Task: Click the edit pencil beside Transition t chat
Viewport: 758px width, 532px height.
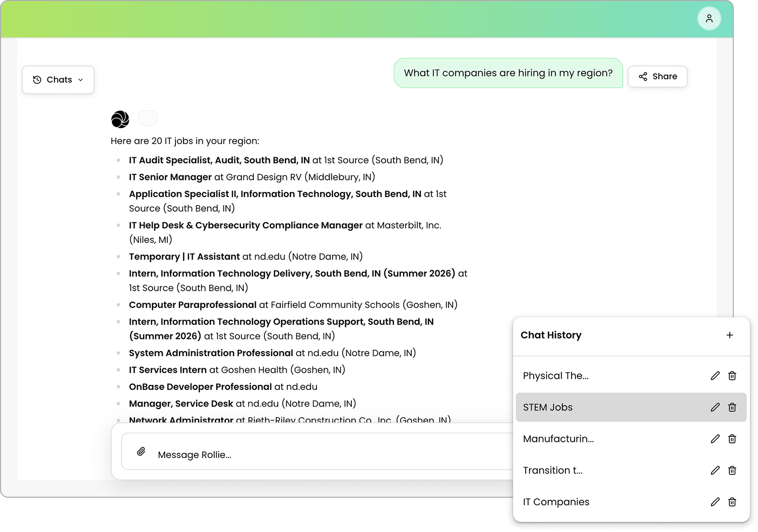Action: pos(715,470)
